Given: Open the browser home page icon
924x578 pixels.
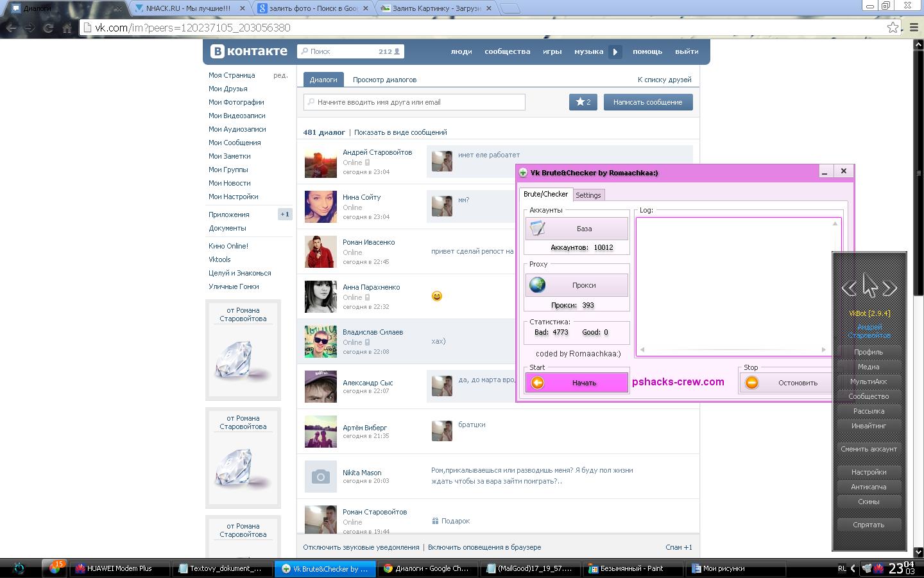Looking at the screenshot, I should click(67, 28).
